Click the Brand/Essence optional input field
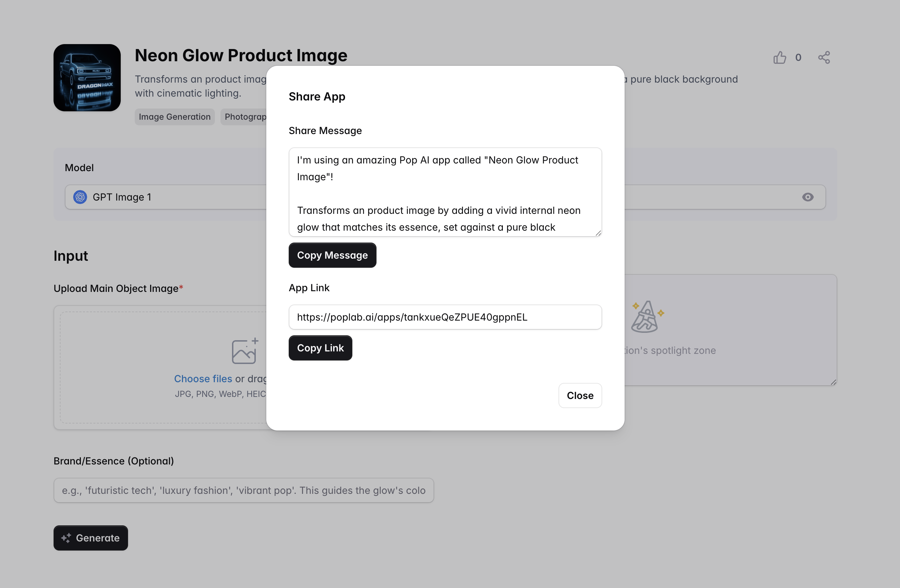This screenshot has width=900, height=588. [x=244, y=490]
